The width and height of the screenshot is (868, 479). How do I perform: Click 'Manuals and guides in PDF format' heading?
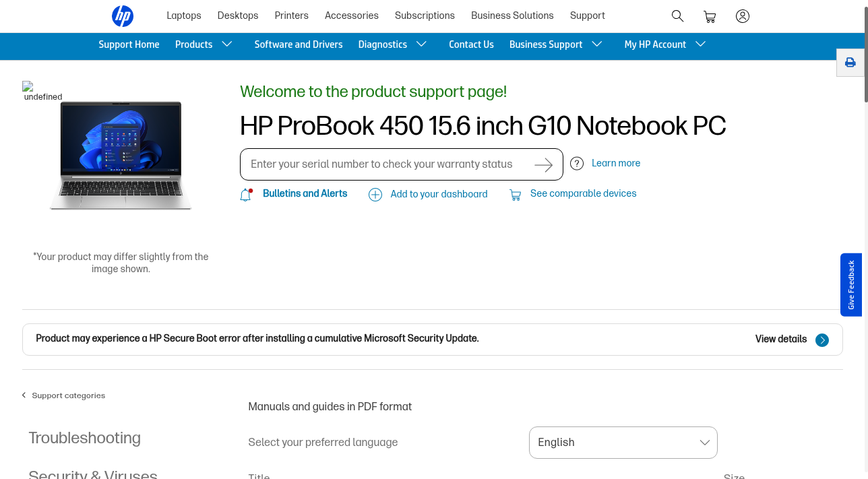point(330,406)
